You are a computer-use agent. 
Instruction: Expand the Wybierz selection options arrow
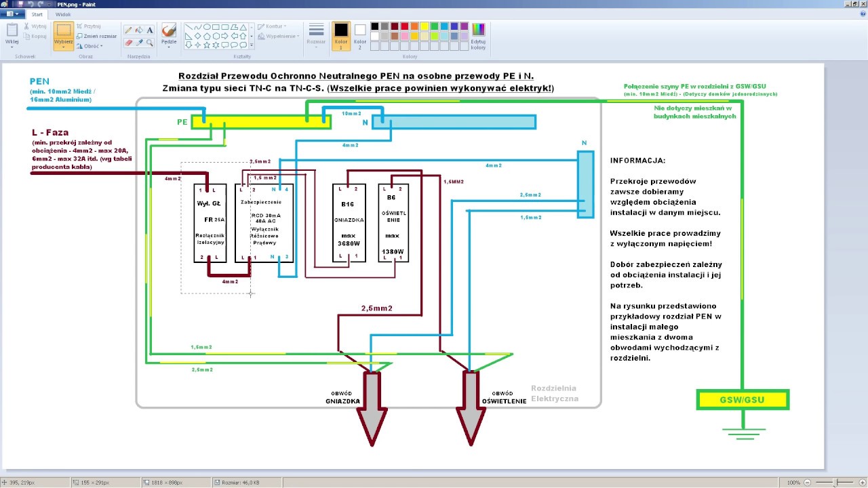(x=63, y=46)
